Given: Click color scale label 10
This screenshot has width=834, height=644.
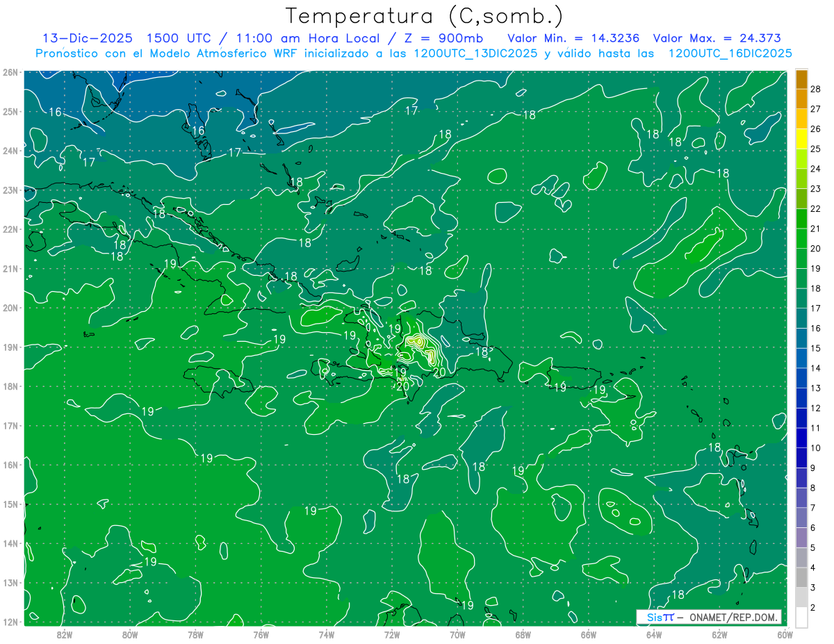Looking at the screenshot, I should (x=815, y=448).
